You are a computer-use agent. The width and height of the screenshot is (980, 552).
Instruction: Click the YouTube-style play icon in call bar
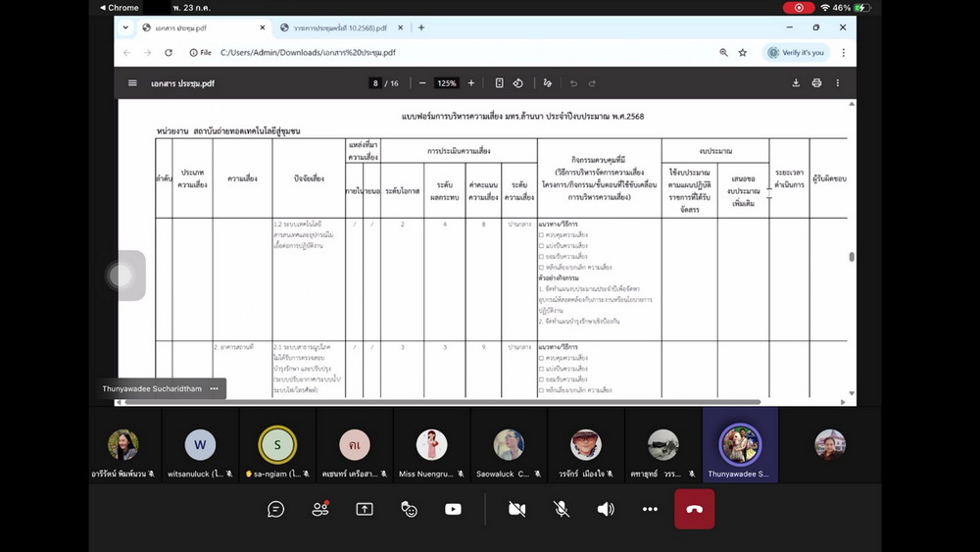coord(453,510)
